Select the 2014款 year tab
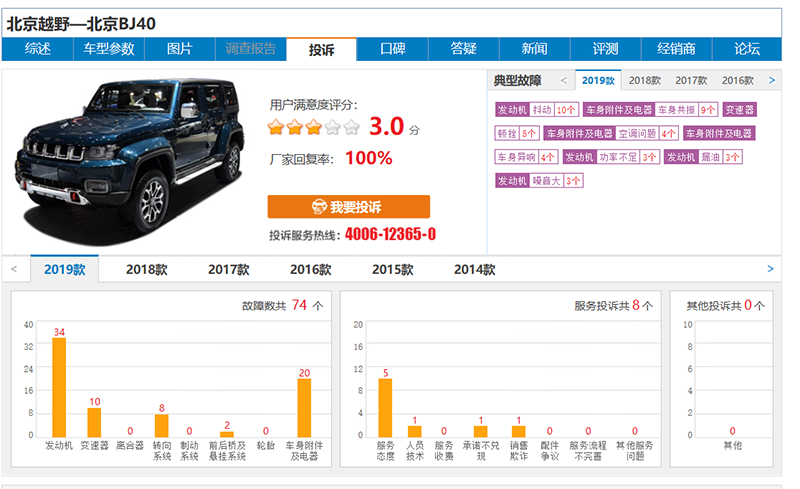 [474, 269]
